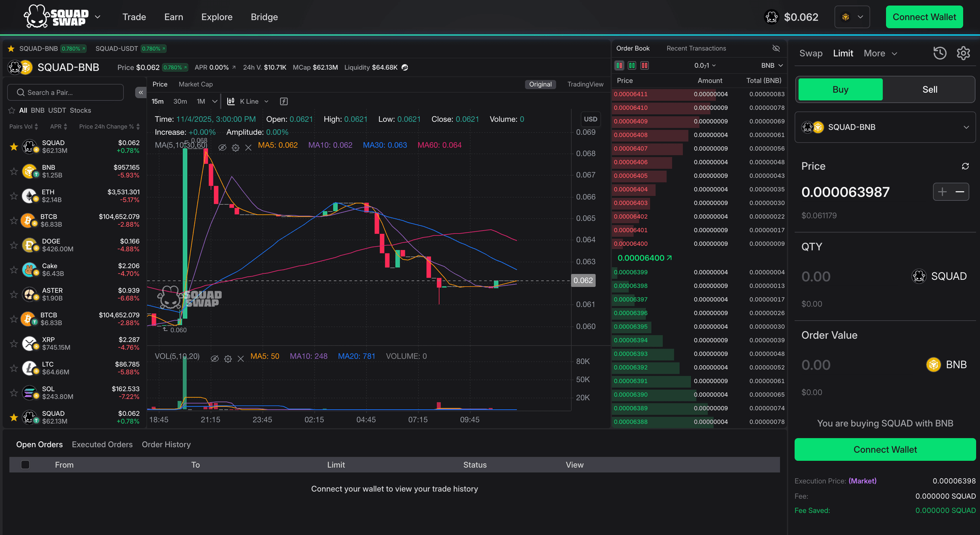Open the full-screen indicator icon beside K Line
Screen dimensions: 980x535
tap(284, 101)
